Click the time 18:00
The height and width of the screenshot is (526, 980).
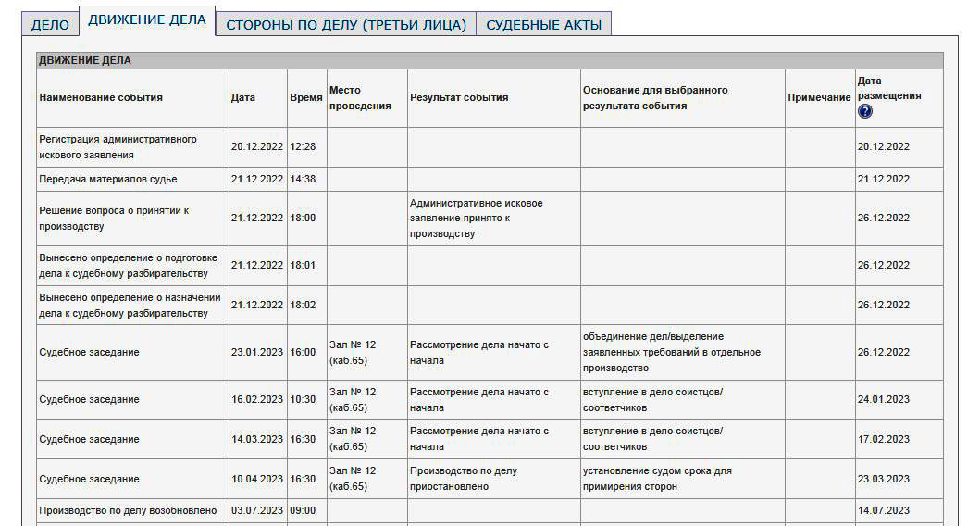pos(303,219)
